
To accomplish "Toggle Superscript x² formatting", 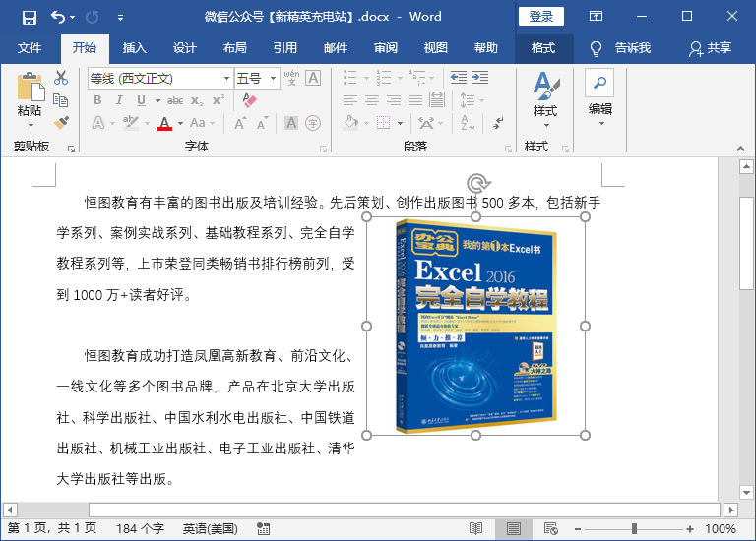I will (x=219, y=99).
